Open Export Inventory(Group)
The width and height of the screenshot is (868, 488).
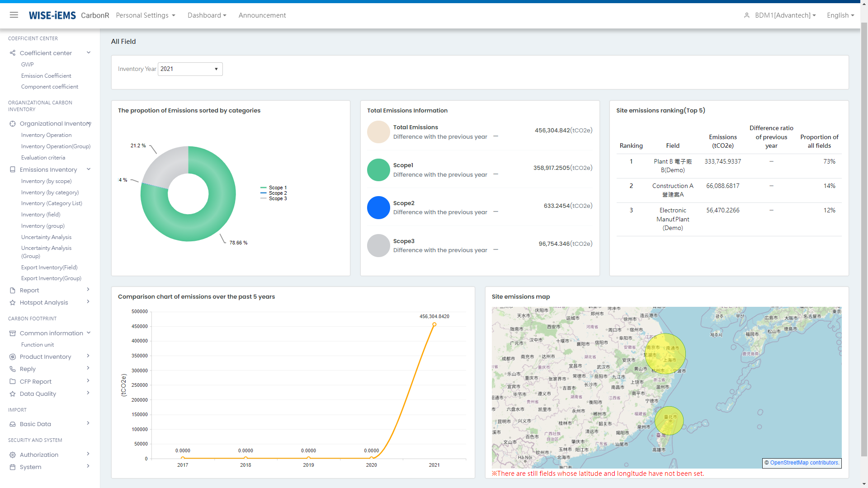pos(51,278)
